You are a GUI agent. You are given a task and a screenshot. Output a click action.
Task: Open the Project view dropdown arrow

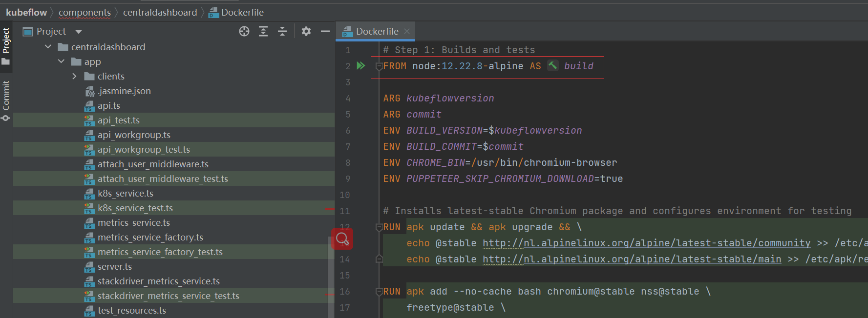click(x=79, y=32)
